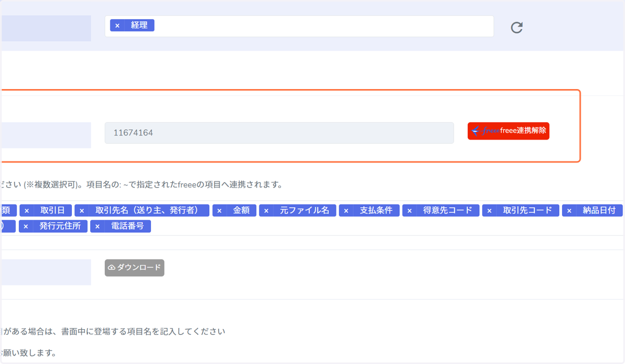This screenshot has height=364, width=625.
Task: Remove the 金額 tag
Action: pos(219,211)
